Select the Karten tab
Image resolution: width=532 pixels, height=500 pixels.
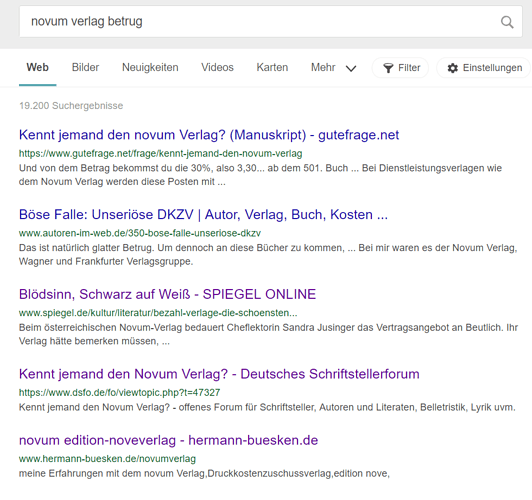pyautogui.click(x=272, y=68)
